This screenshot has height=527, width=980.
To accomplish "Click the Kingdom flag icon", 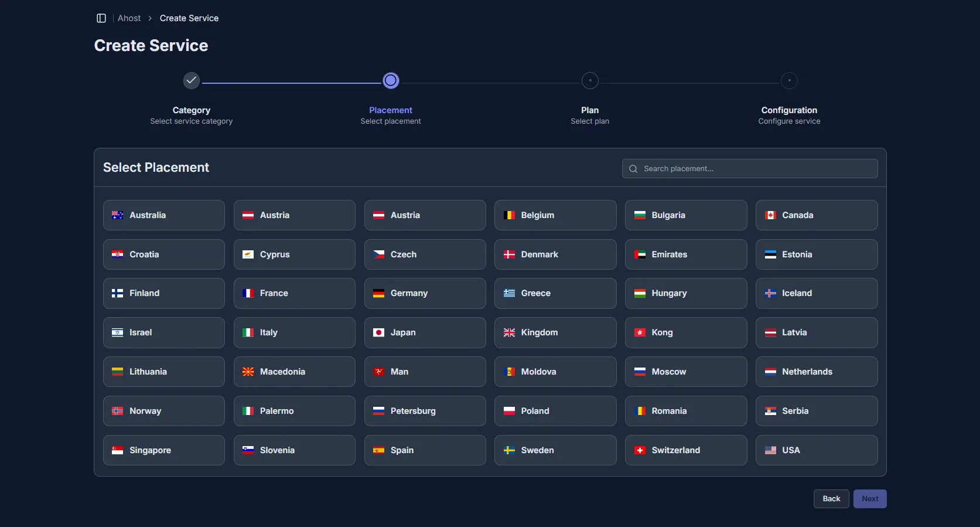I will click(x=509, y=332).
